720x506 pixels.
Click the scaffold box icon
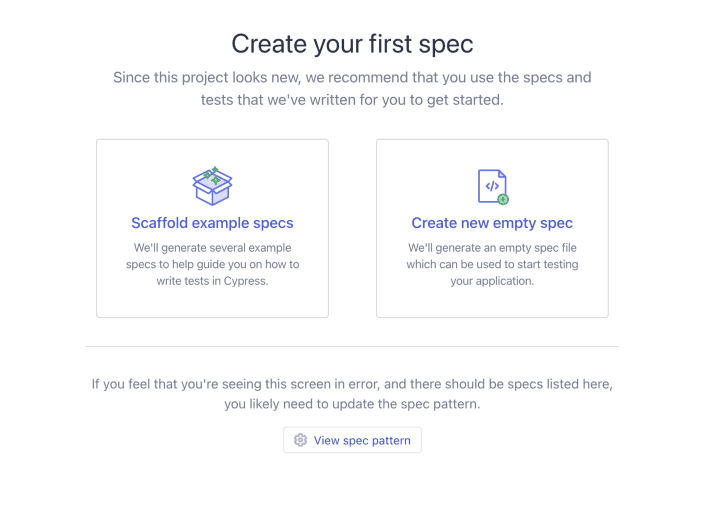[x=212, y=188]
